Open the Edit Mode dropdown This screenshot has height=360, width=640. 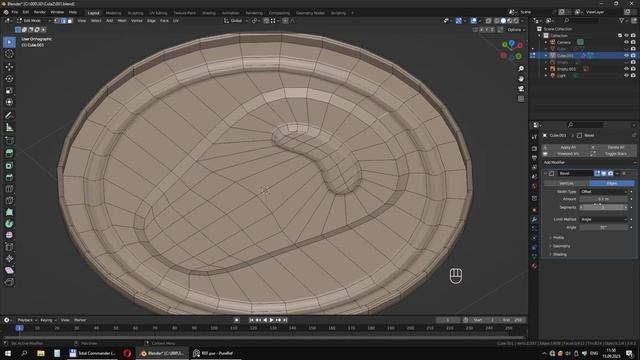(x=34, y=20)
